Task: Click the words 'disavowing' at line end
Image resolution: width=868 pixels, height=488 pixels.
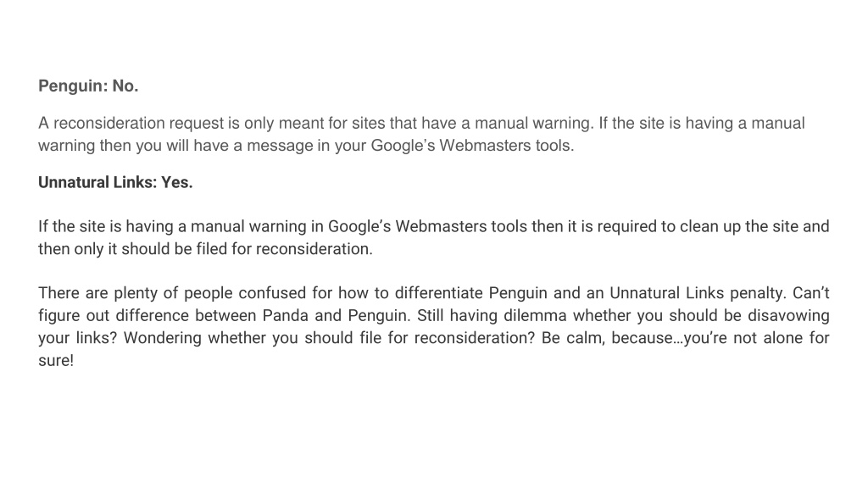Action: (x=788, y=315)
